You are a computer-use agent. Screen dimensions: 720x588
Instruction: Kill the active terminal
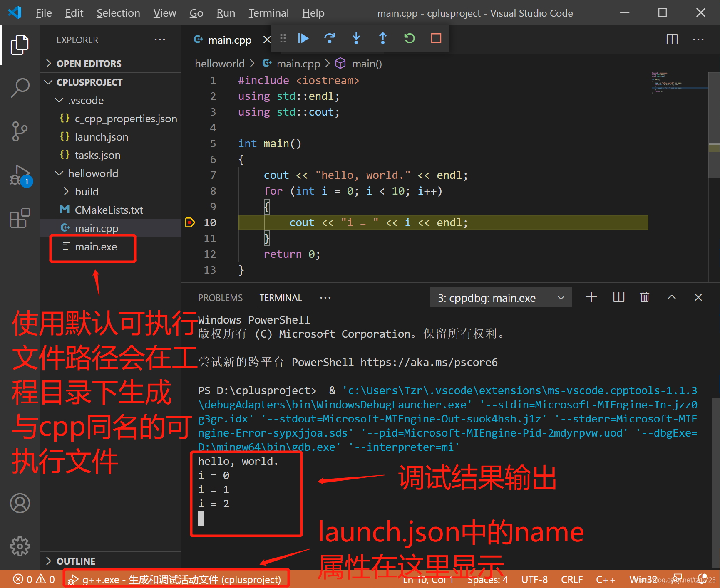[645, 297]
